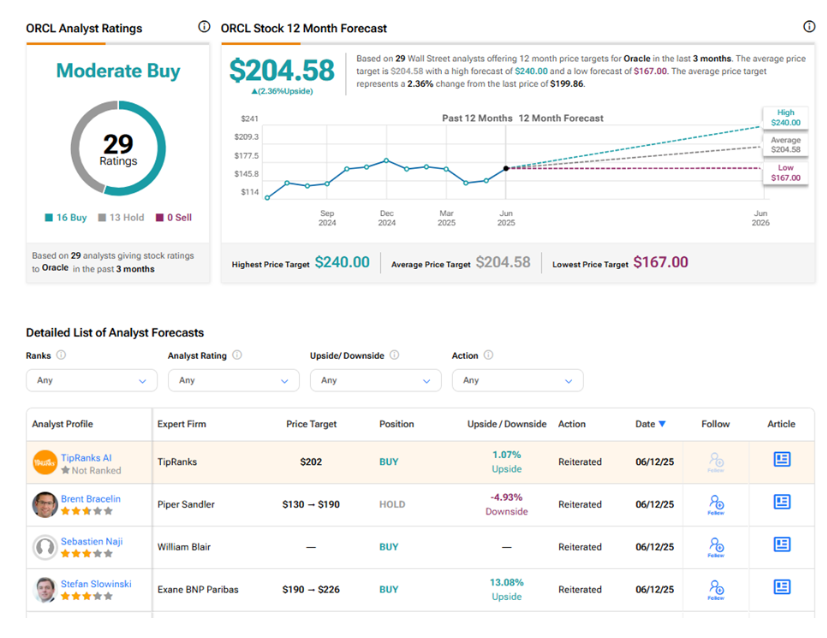Click the 29 Ratings donut chart
Viewport: 827px width, 638px height.
point(118,148)
